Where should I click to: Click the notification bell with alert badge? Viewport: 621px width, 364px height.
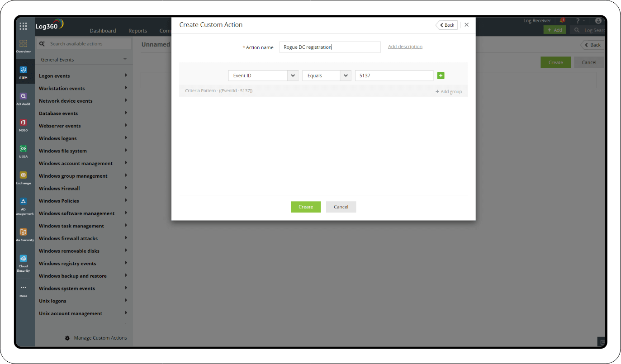pyautogui.click(x=562, y=20)
